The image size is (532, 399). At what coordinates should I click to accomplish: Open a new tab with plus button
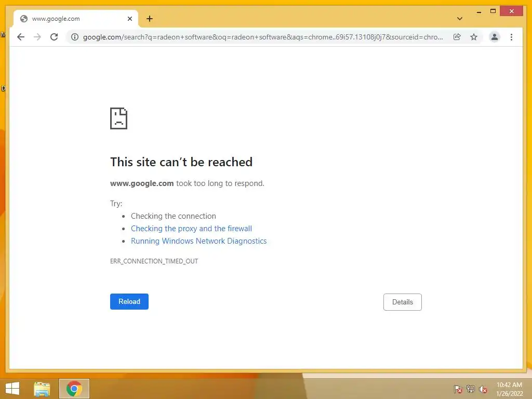[x=149, y=19]
